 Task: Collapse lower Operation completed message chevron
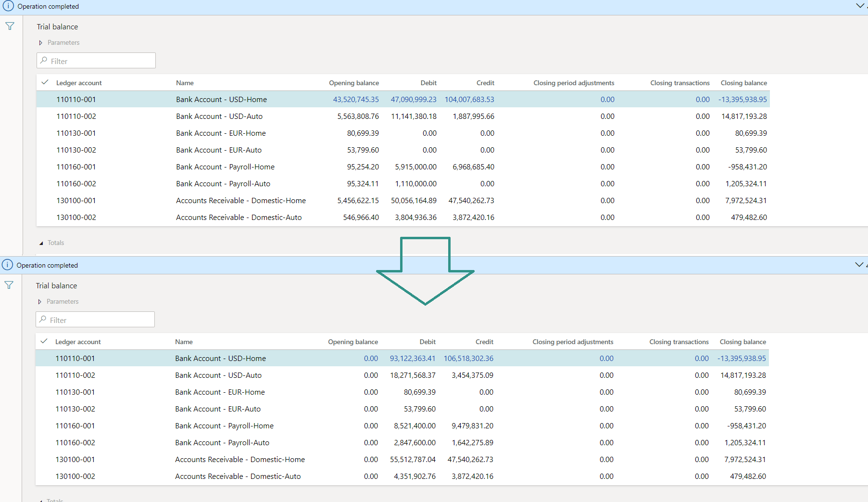[x=859, y=265]
